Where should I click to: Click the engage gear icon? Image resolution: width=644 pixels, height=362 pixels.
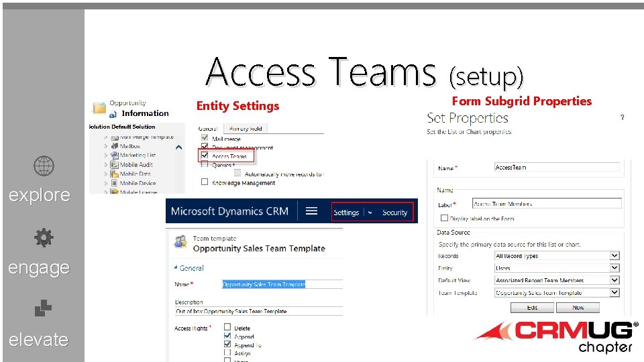44,237
